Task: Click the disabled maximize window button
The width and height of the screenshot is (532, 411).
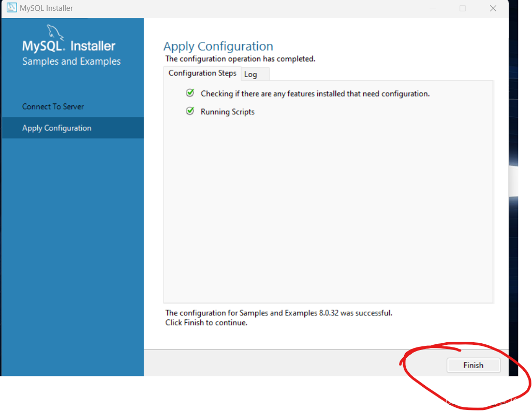Action: click(463, 8)
